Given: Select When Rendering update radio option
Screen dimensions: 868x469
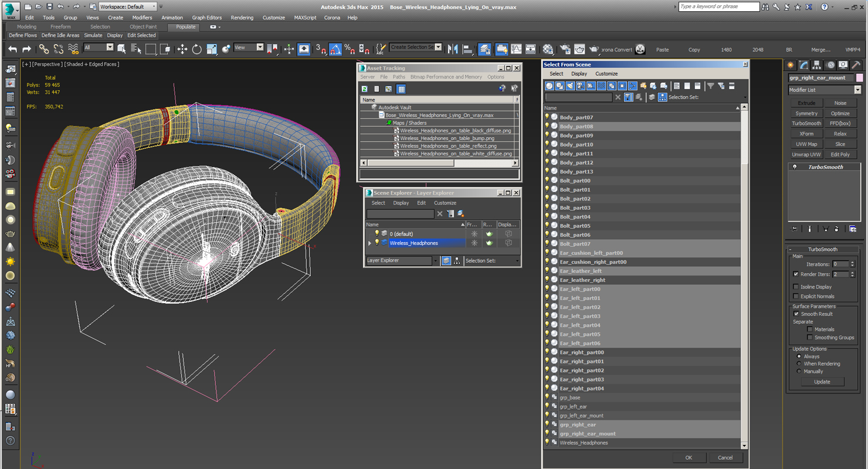Looking at the screenshot, I should tap(799, 363).
